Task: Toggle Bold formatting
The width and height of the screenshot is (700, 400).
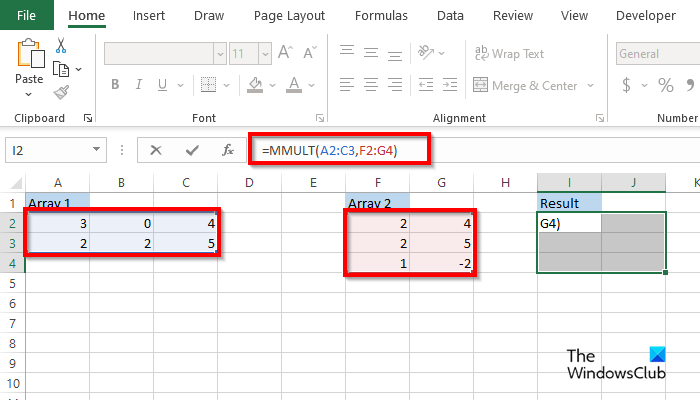Action: pos(115,85)
